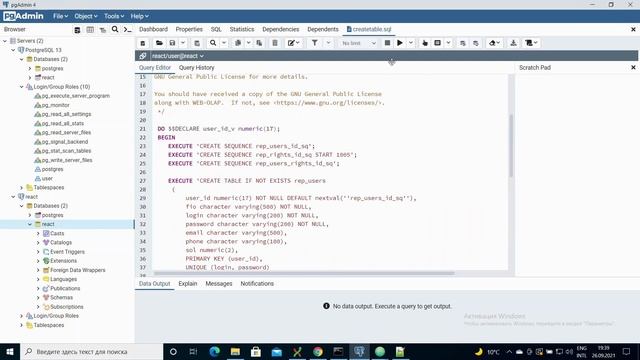
Task: Select the createtable.sql tab
Action: [x=369, y=29]
